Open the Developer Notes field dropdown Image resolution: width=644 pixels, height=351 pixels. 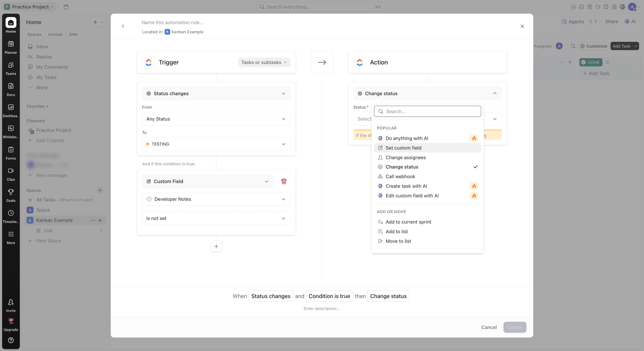point(216,199)
